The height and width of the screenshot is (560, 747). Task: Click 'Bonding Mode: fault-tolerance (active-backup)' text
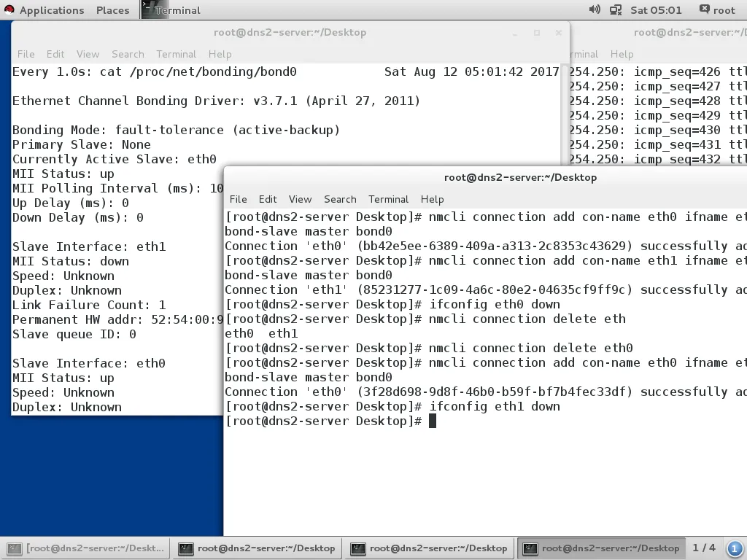[176, 130]
